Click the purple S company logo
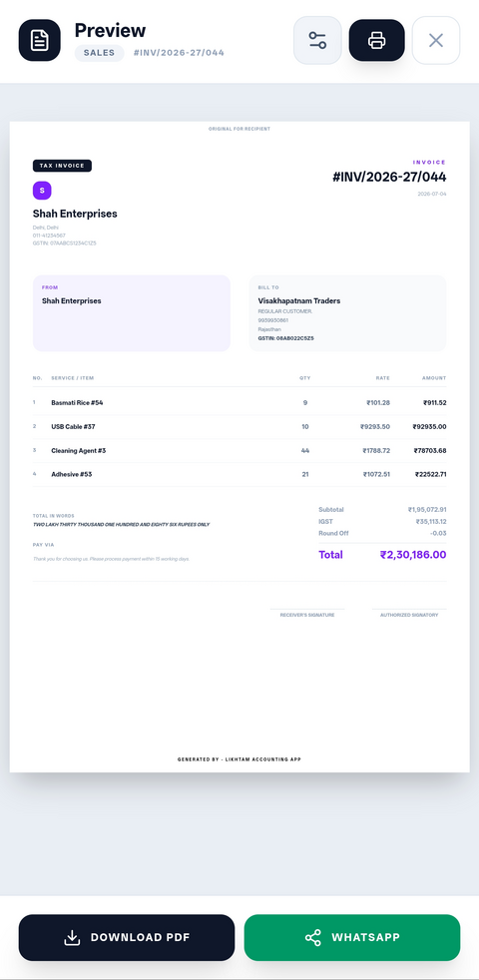479x980 pixels. (x=42, y=191)
